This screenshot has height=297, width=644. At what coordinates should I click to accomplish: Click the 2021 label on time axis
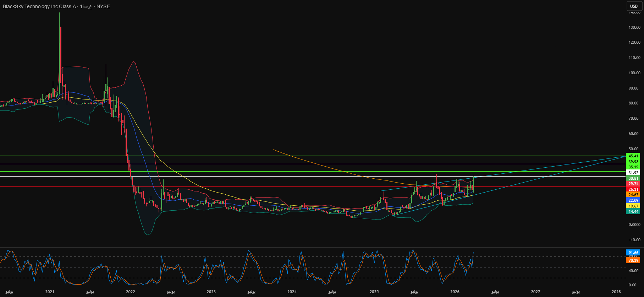point(50,292)
